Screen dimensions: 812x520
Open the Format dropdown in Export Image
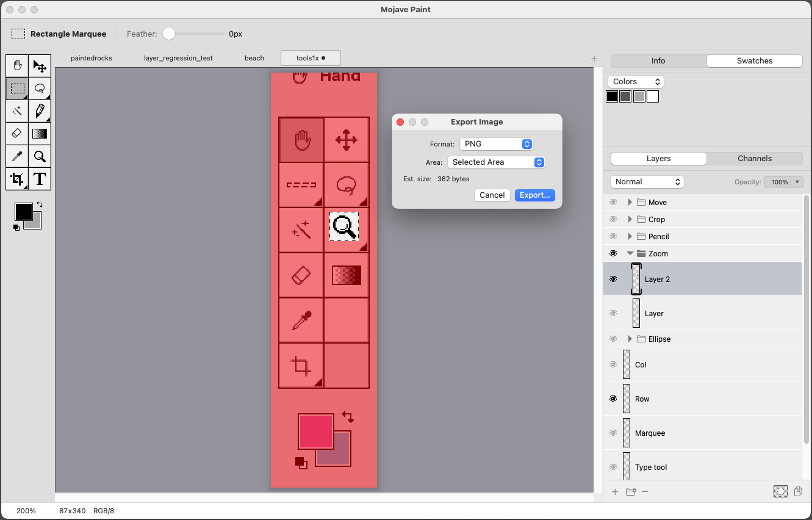coord(496,144)
